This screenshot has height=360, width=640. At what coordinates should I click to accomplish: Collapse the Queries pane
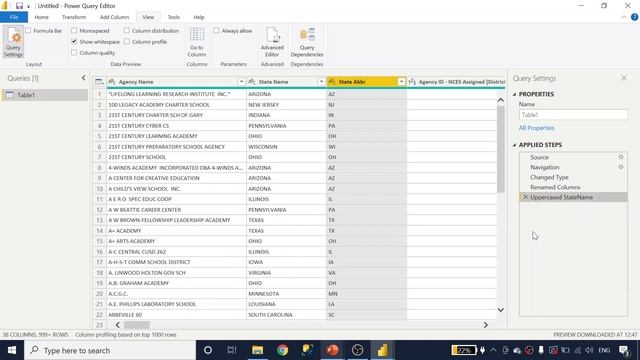(84, 78)
